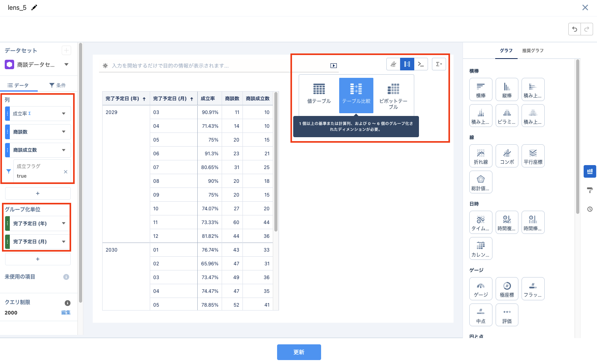597x364 pixels.
Task: Choose the コンボ chart type
Action: [507, 156]
